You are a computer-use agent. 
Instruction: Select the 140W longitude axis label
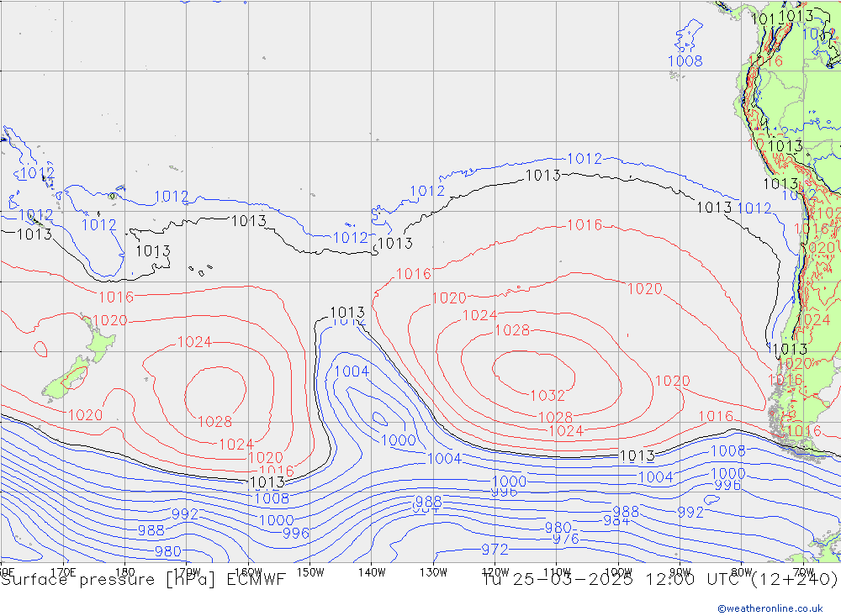tap(372, 571)
